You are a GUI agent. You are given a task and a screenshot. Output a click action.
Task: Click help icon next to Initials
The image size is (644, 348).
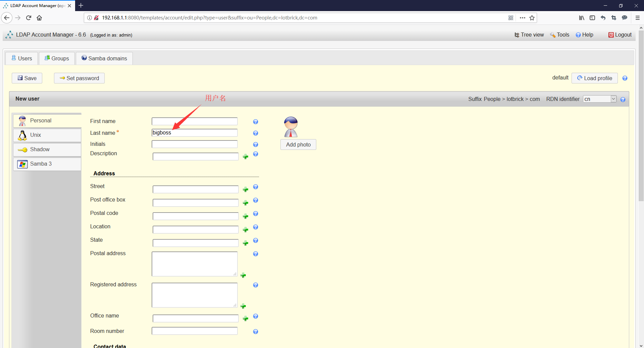pos(256,144)
